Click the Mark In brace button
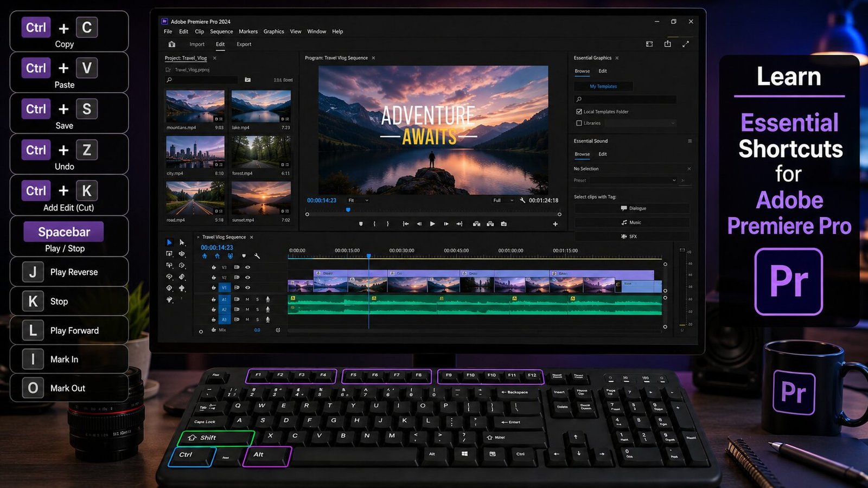Image resolution: width=868 pixels, height=488 pixels. click(374, 223)
